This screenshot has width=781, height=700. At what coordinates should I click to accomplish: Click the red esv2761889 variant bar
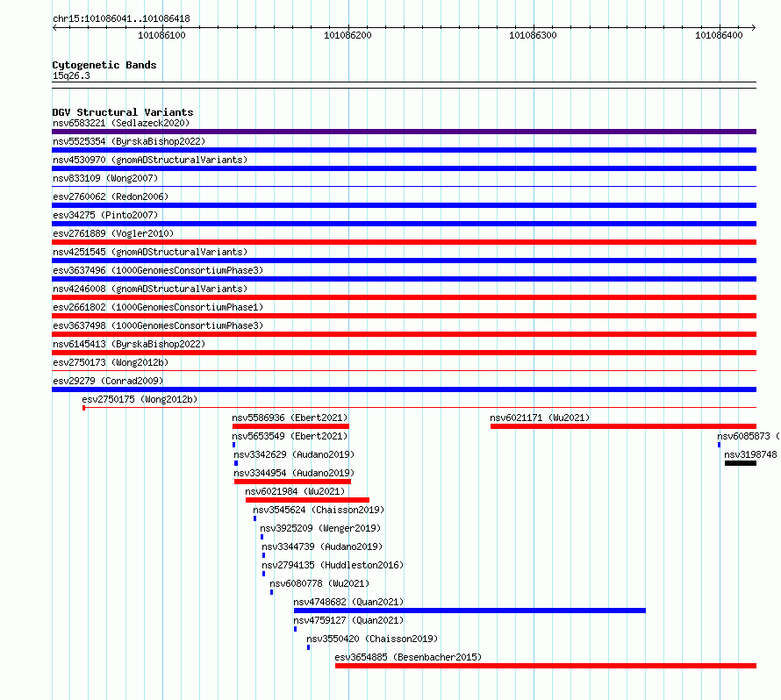click(404, 242)
